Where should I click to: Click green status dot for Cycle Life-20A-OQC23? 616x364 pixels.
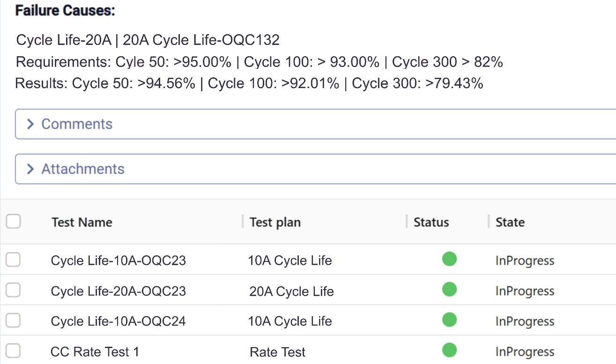(x=449, y=290)
